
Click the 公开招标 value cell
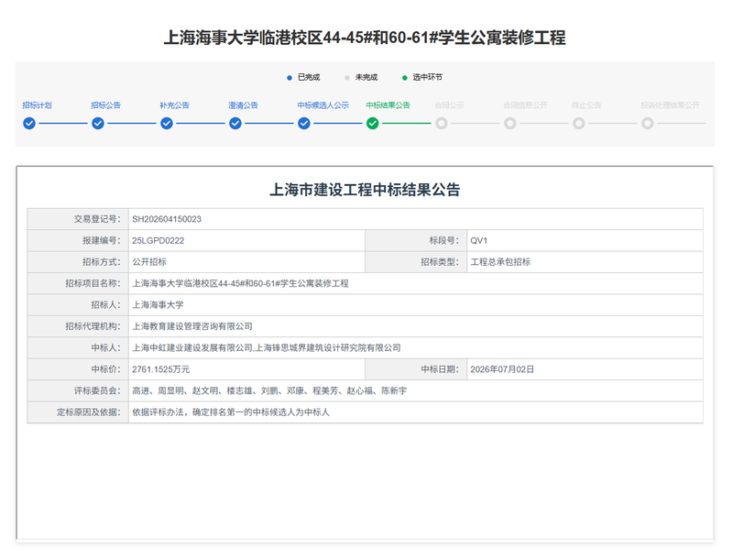click(x=246, y=262)
